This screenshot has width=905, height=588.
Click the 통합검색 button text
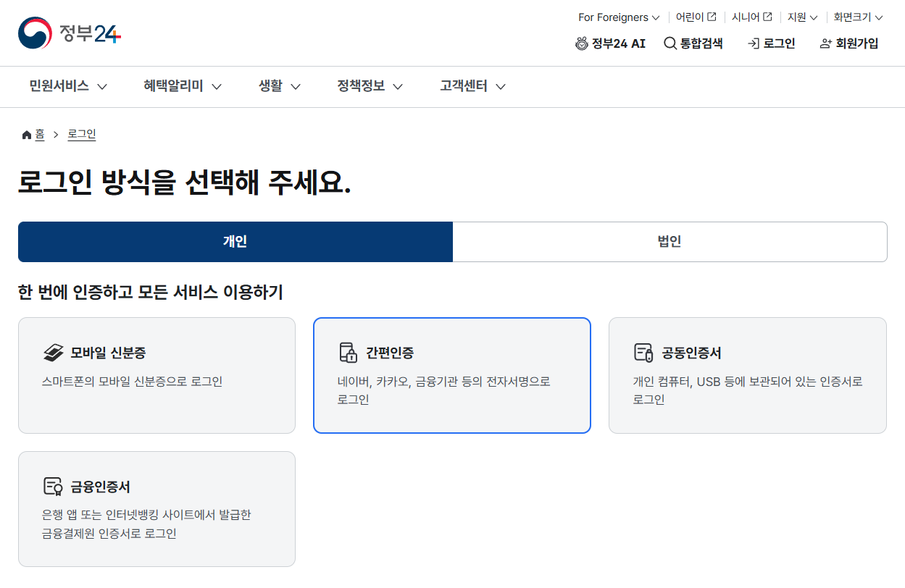point(701,43)
